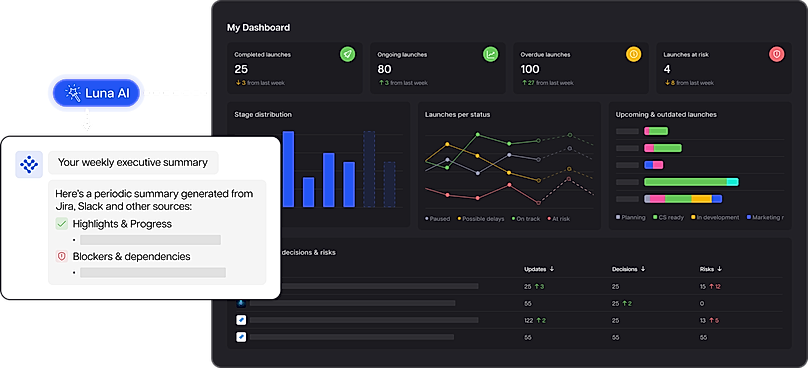Click the green checkmark icon next to Highlights & Progress
The width and height of the screenshot is (808, 368).
click(x=62, y=224)
